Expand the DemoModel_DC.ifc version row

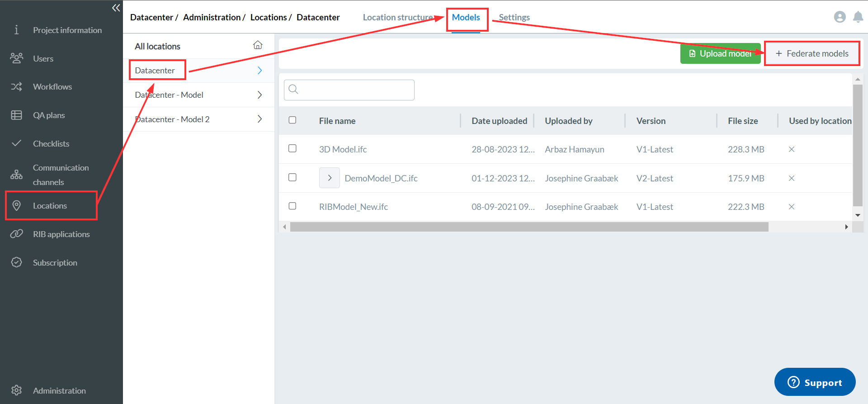329,178
